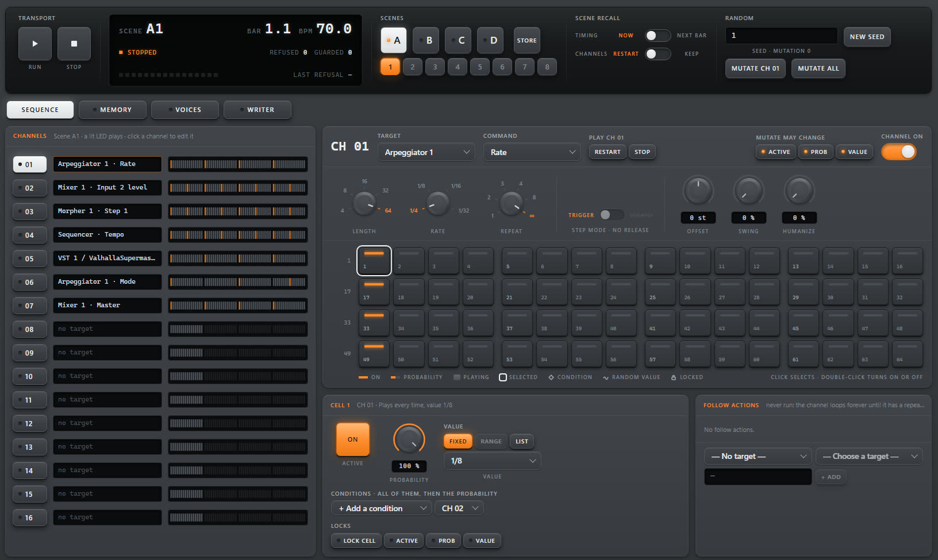The image size is (938, 560).
Task: Open the 1/8 value dropdown
Action: coord(493,461)
